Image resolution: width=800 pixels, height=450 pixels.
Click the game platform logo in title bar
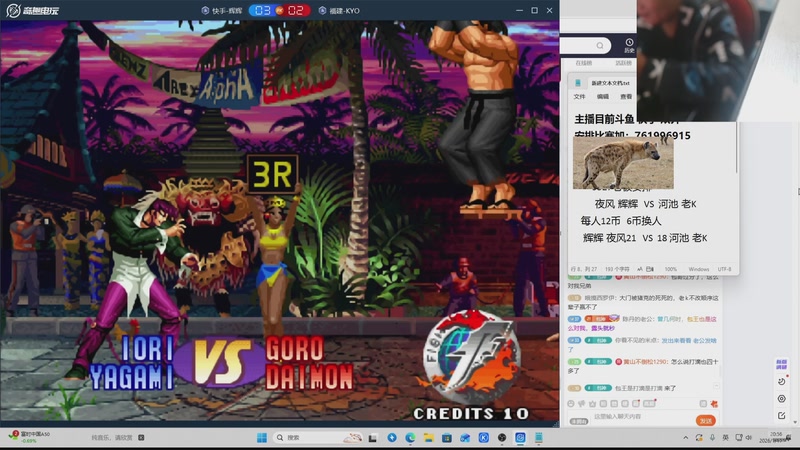[x=33, y=10]
